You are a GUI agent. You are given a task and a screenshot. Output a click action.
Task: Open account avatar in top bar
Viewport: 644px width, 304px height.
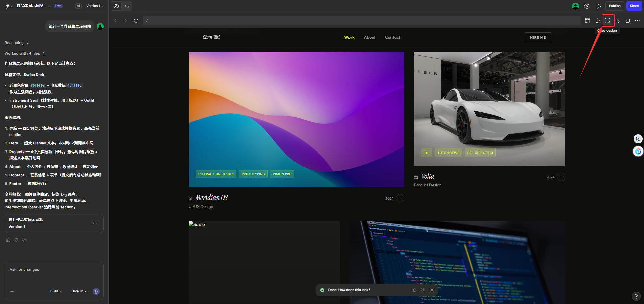[x=575, y=6]
